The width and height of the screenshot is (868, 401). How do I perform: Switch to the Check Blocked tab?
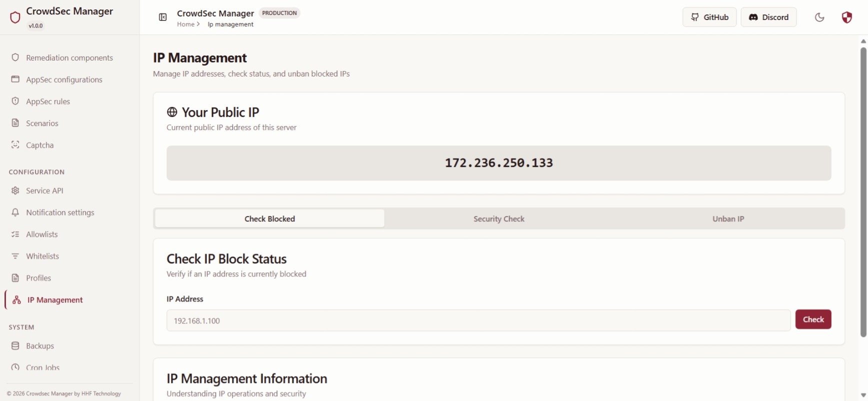[x=270, y=218]
